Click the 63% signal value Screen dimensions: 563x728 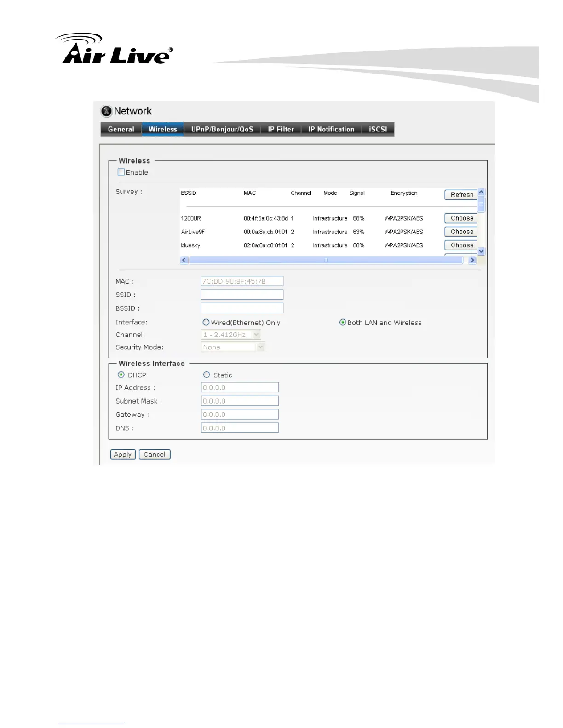(359, 232)
